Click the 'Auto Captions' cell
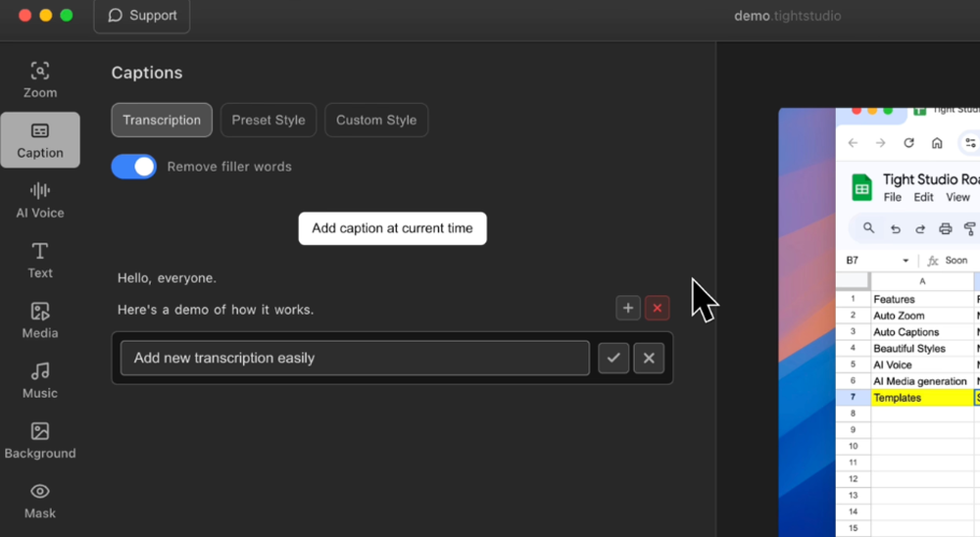This screenshot has height=537, width=980. coord(922,332)
